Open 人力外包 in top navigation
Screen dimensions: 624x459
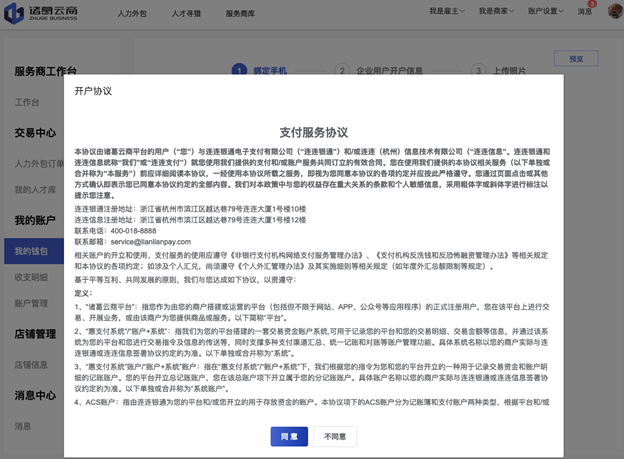[132, 14]
